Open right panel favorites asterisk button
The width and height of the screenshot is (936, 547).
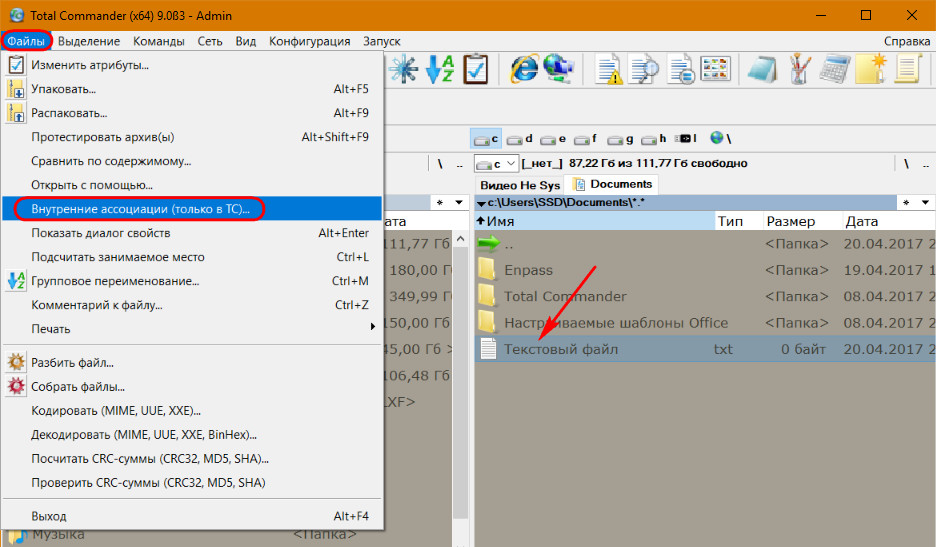[x=906, y=202]
